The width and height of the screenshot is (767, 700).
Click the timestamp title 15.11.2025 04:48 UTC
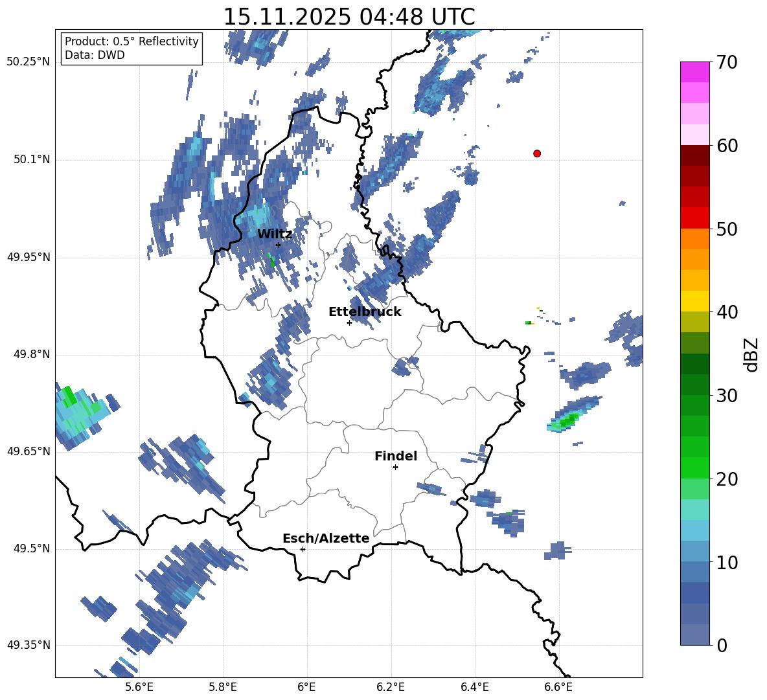click(x=349, y=17)
